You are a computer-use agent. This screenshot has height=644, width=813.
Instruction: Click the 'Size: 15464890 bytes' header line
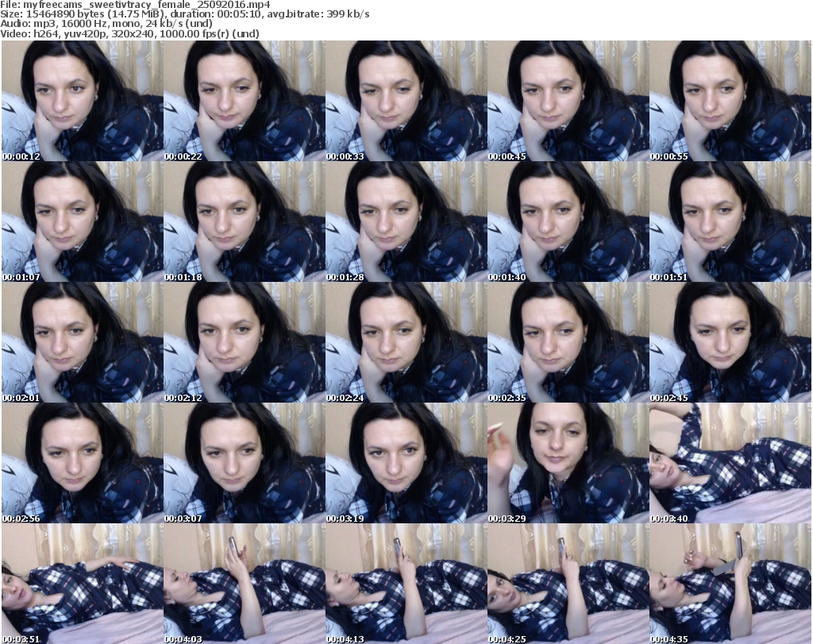tap(185, 14)
